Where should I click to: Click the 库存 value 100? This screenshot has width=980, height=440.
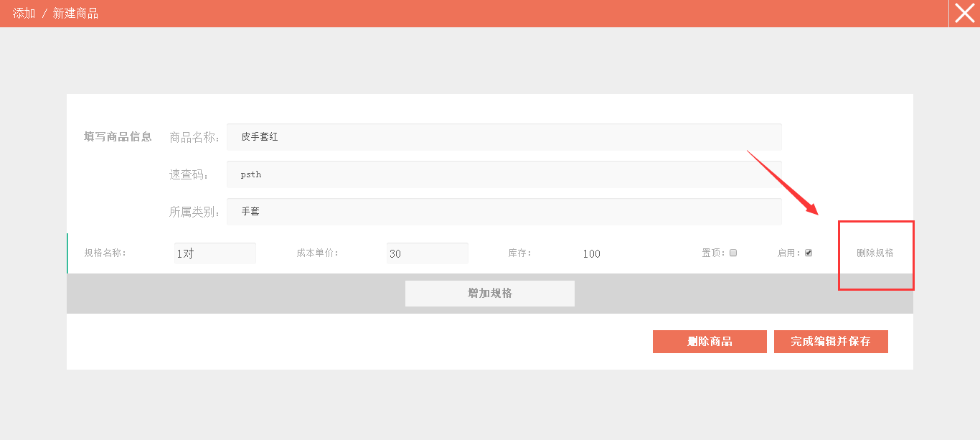tap(591, 254)
